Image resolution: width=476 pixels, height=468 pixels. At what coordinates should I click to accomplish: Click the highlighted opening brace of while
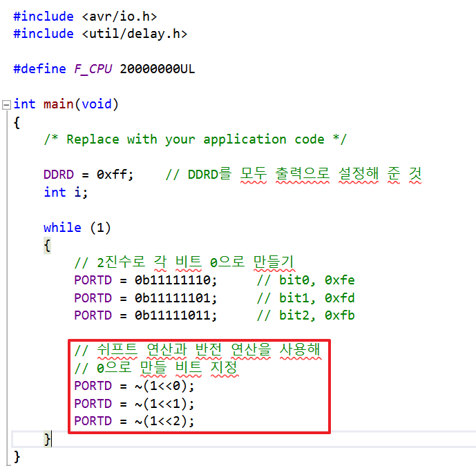pyautogui.click(x=47, y=246)
